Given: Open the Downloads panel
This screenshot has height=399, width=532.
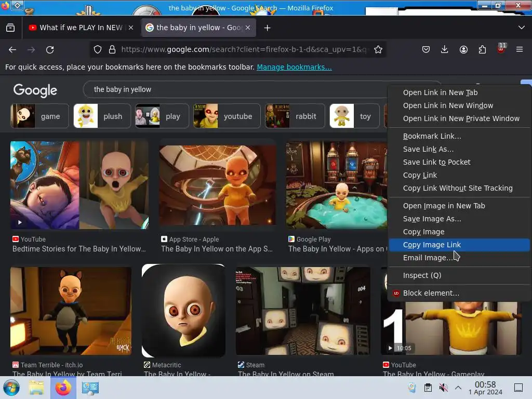Looking at the screenshot, I should (445, 49).
